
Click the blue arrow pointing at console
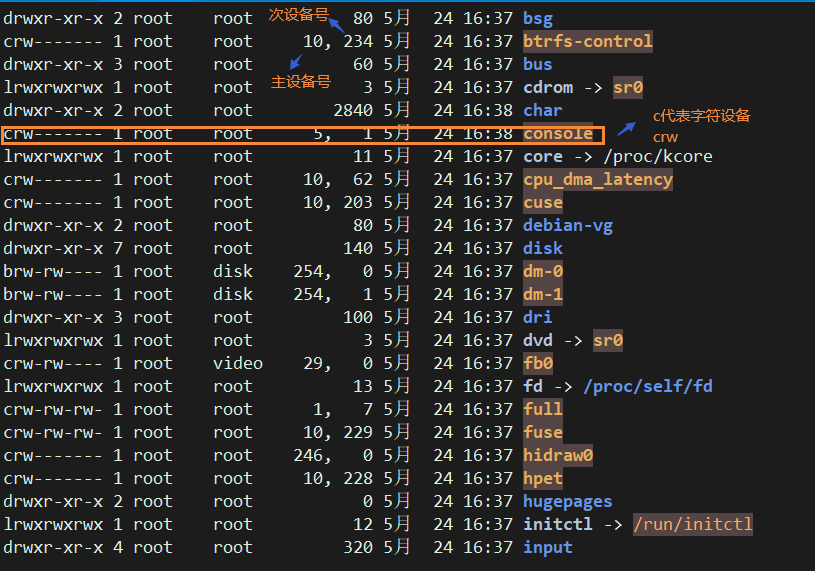(627, 127)
